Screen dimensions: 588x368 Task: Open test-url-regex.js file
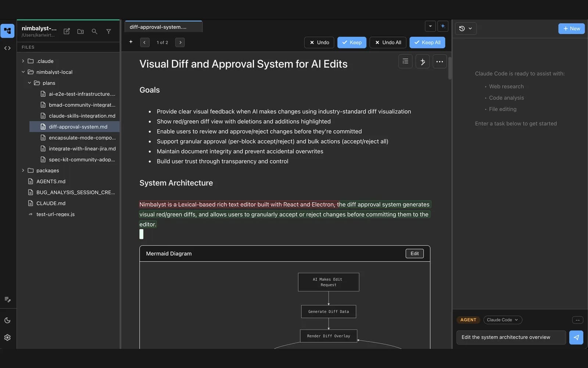click(x=68, y=214)
